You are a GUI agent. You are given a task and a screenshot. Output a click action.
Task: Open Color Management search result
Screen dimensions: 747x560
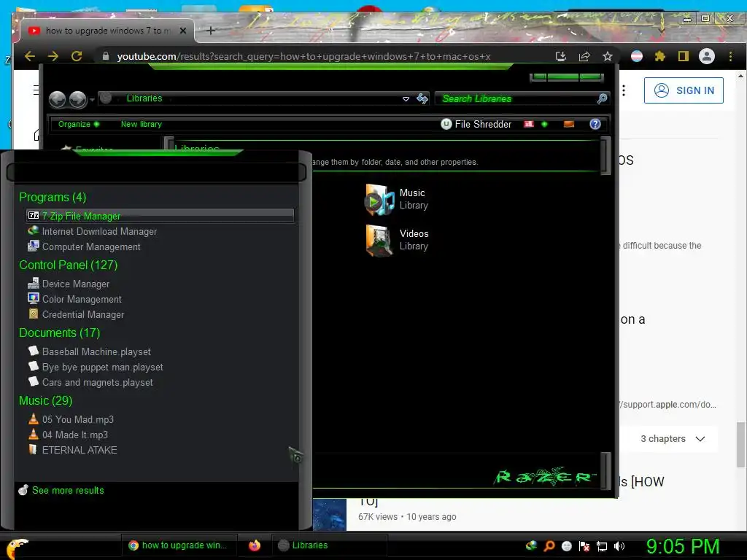pyautogui.click(x=75, y=299)
